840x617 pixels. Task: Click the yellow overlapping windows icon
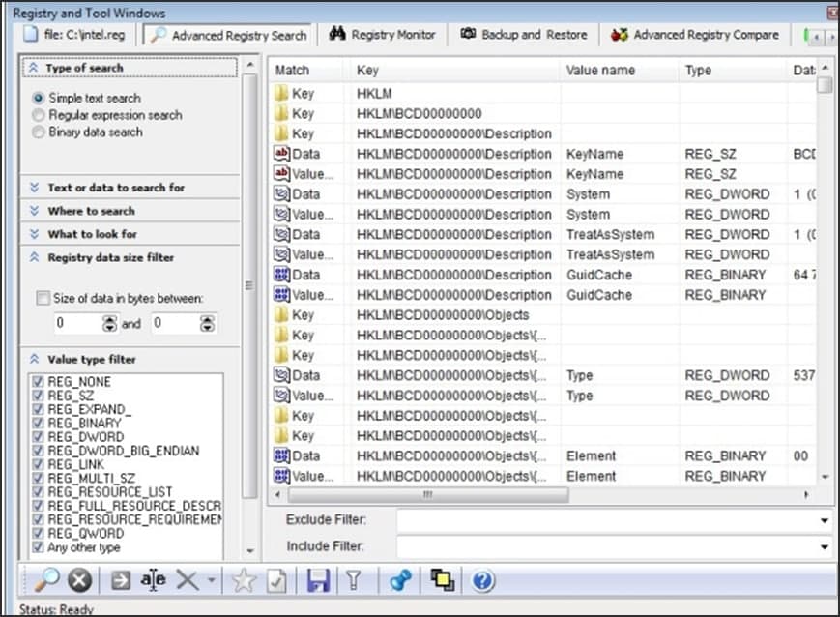[x=442, y=580]
